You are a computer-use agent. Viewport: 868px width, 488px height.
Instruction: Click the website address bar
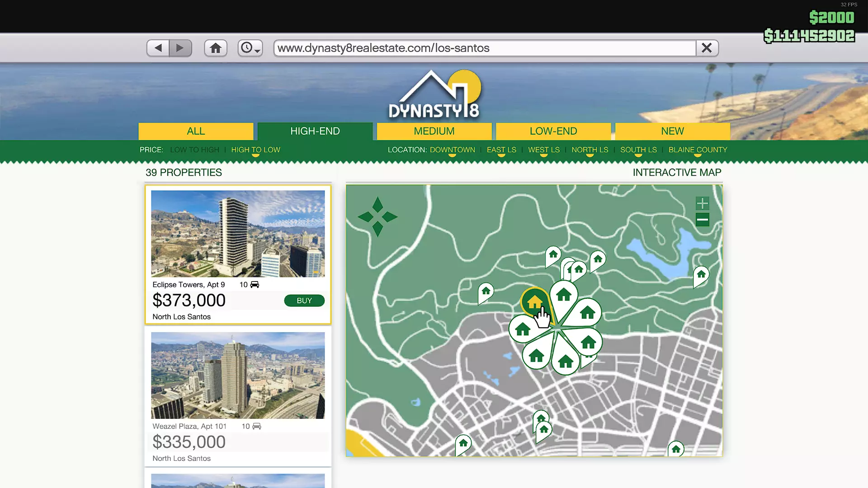[x=484, y=48]
